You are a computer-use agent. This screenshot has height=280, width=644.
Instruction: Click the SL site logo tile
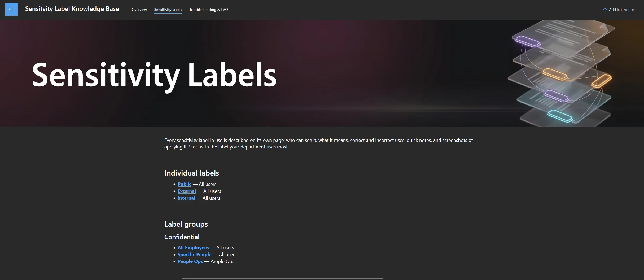[11, 9]
